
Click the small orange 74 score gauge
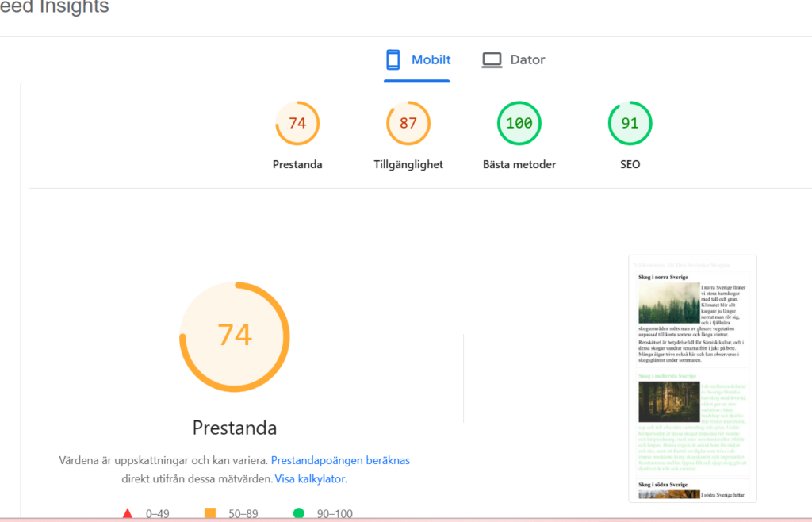click(297, 124)
